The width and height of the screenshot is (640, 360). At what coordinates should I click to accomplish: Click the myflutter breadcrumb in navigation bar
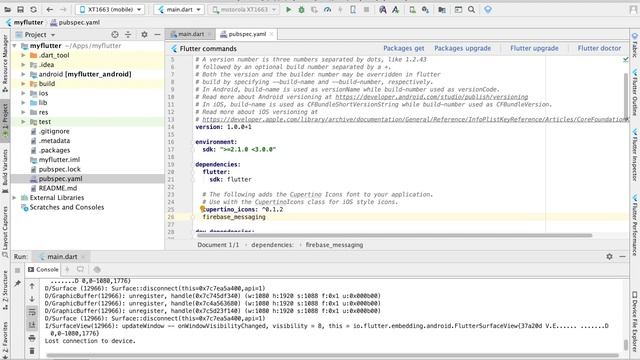[x=24, y=22]
